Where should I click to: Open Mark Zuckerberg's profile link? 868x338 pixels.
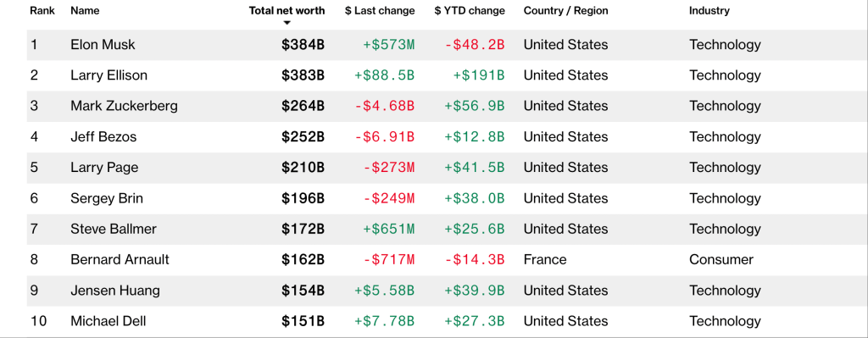pyautogui.click(x=124, y=106)
